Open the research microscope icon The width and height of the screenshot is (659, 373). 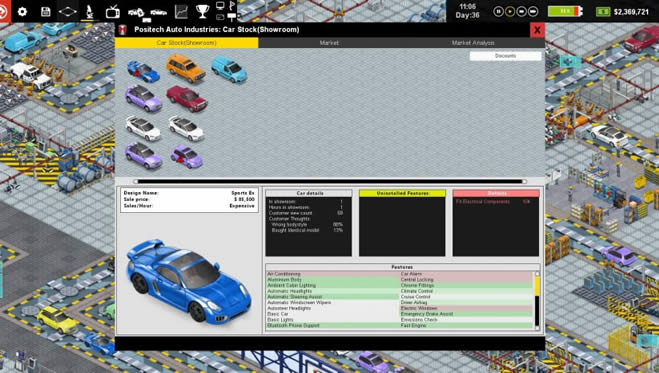click(x=90, y=11)
